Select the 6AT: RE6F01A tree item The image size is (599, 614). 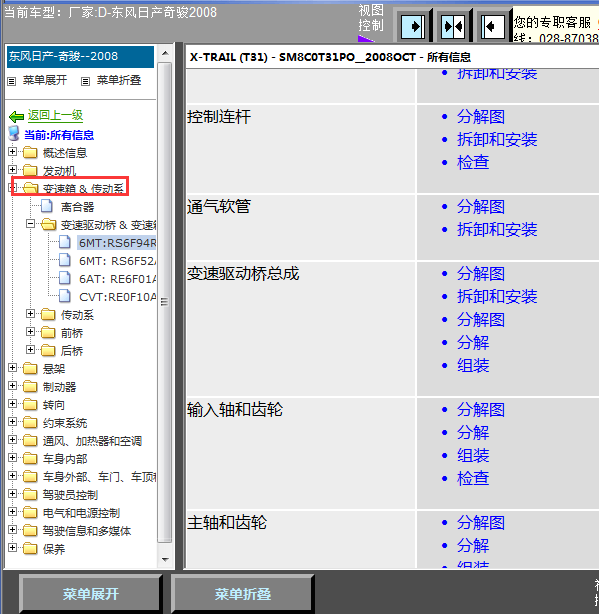point(117,279)
